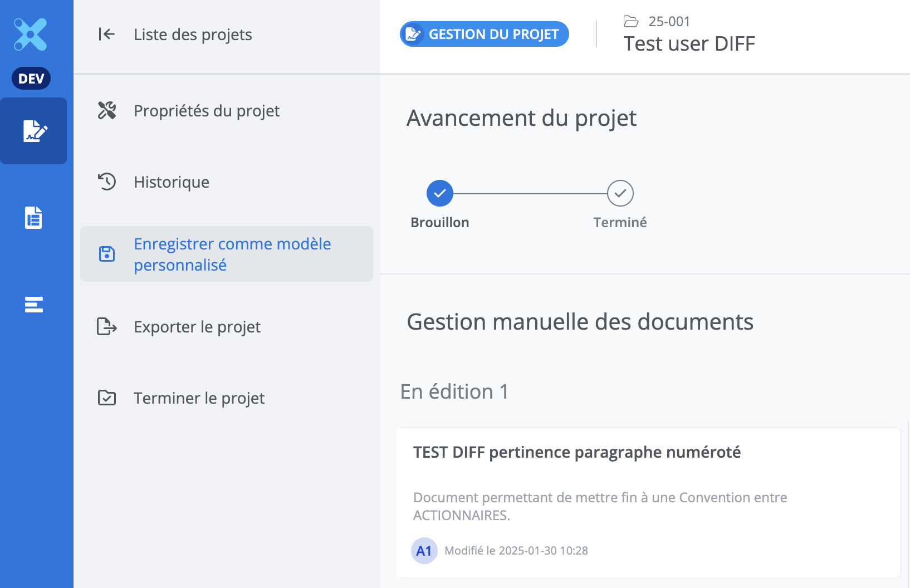The height and width of the screenshot is (588, 910).
Task: Choose Exporter le projet
Action: [x=197, y=327]
